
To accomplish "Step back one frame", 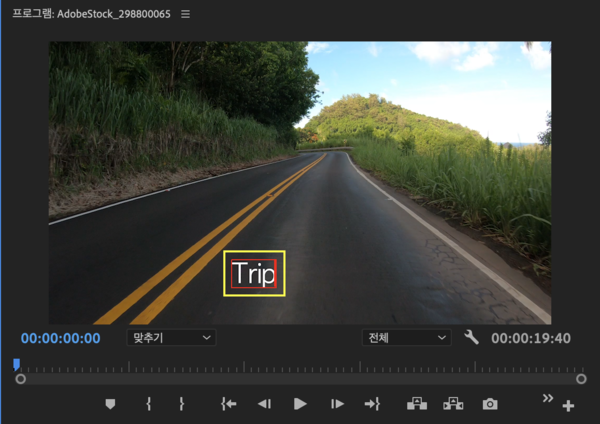I will (x=264, y=404).
